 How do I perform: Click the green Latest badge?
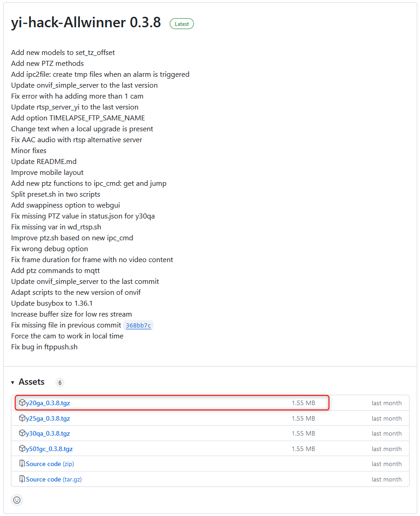coord(182,24)
